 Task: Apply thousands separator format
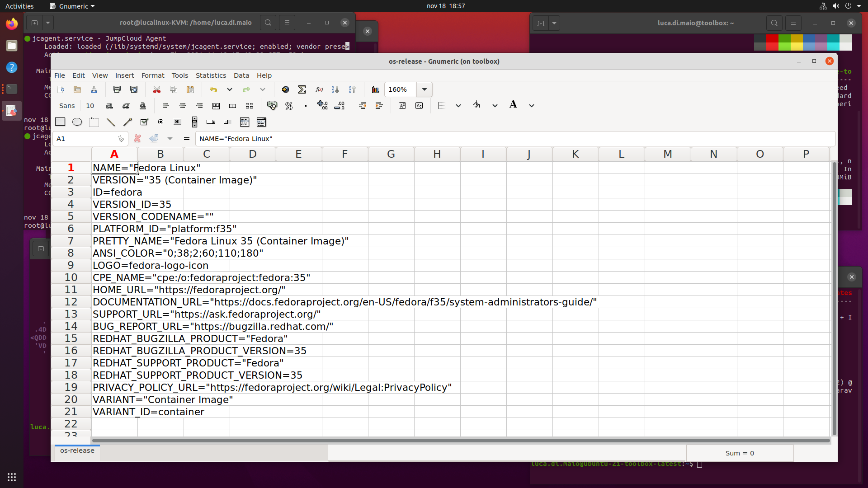[x=306, y=106]
